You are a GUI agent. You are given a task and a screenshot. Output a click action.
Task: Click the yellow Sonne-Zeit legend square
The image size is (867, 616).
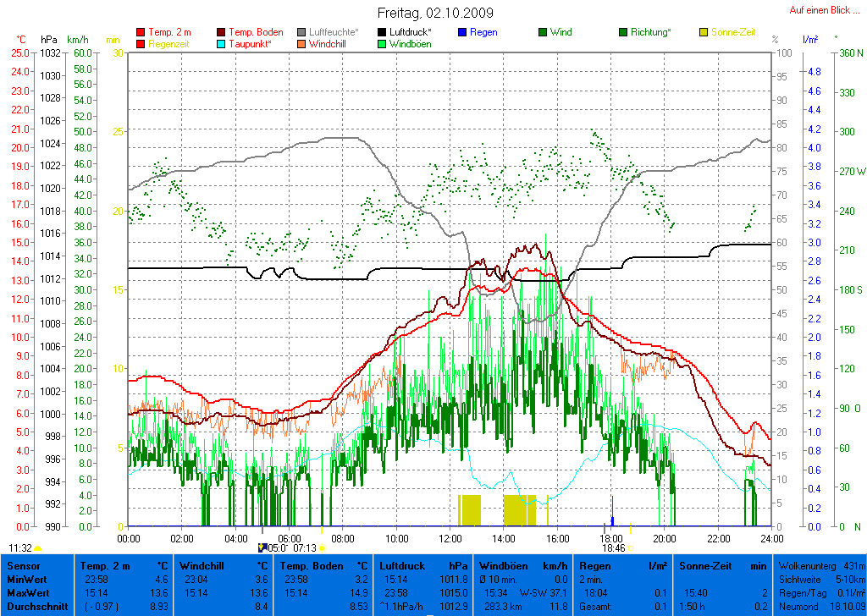[704, 32]
